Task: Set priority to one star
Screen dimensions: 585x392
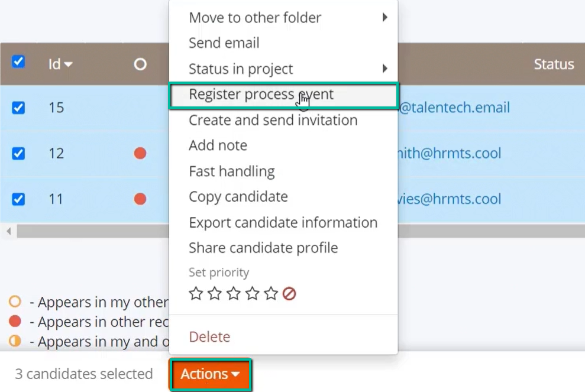Action: [196, 293]
